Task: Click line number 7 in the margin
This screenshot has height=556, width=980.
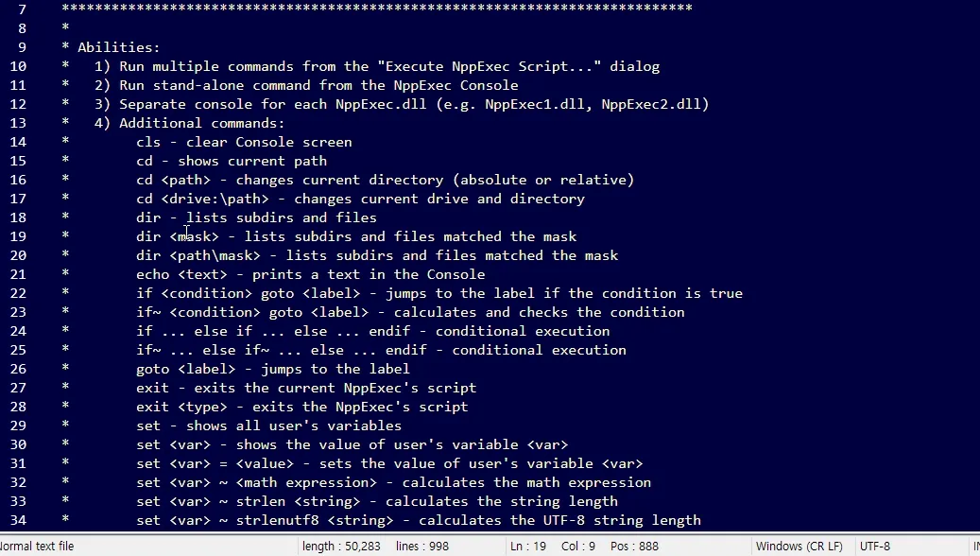Action: [x=22, y=9]
